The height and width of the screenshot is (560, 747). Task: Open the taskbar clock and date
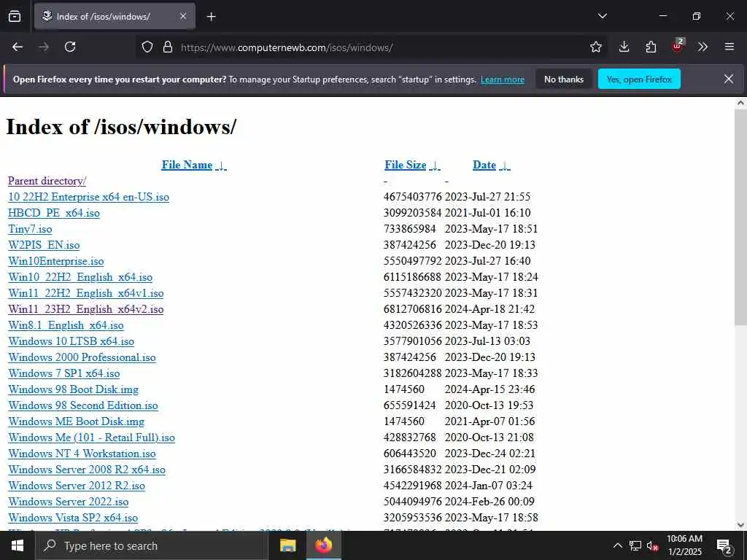pos(684,545)
